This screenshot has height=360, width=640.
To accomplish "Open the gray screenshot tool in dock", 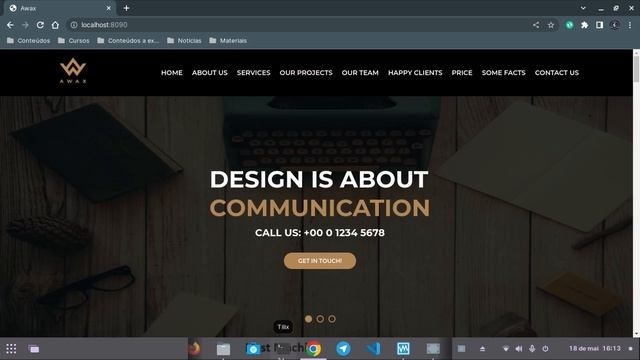I will 433,349.
